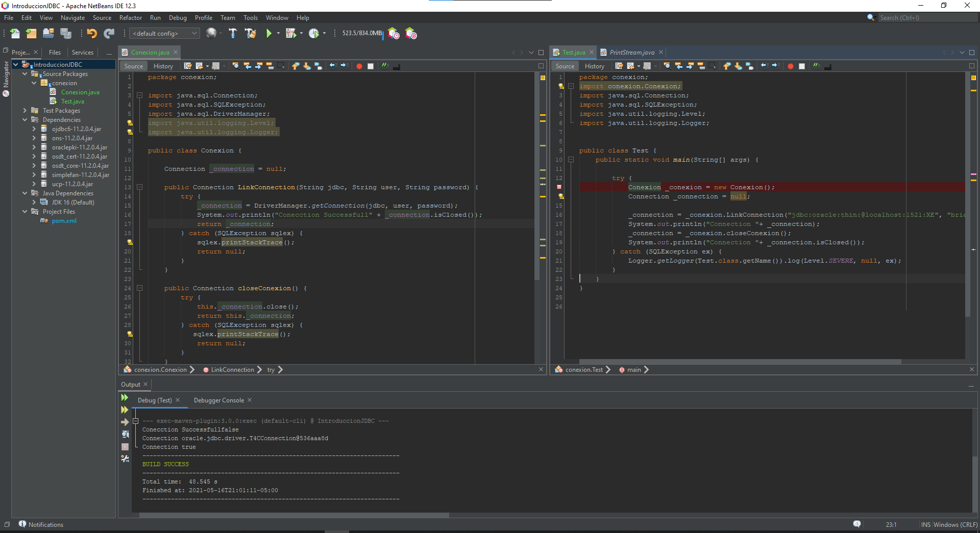Click Clean and Build broom icon
Screen dimensions: 980x533
[250, 34]
